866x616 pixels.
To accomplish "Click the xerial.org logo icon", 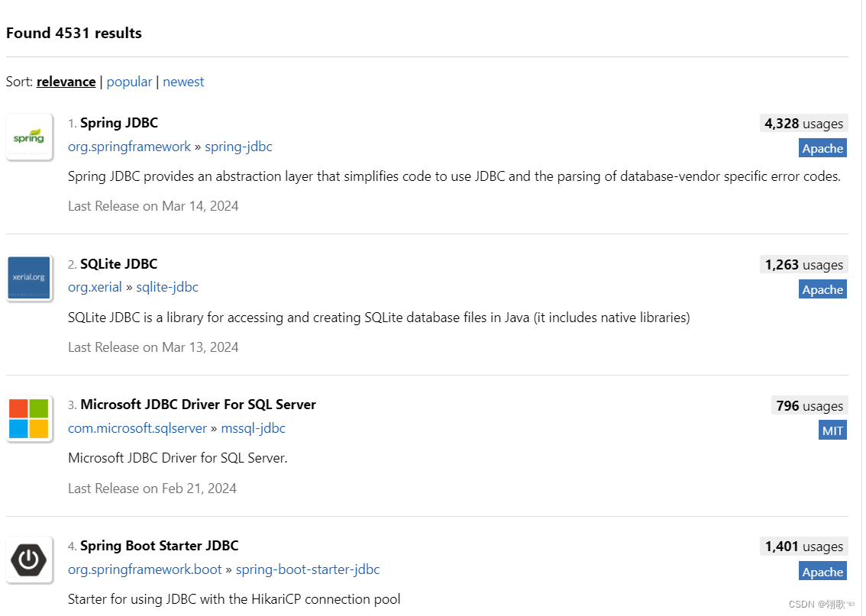I will tap(29, 278).
